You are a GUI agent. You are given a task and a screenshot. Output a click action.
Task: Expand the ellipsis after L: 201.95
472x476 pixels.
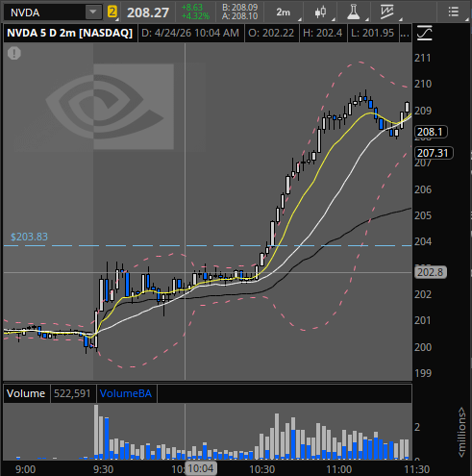405,33
